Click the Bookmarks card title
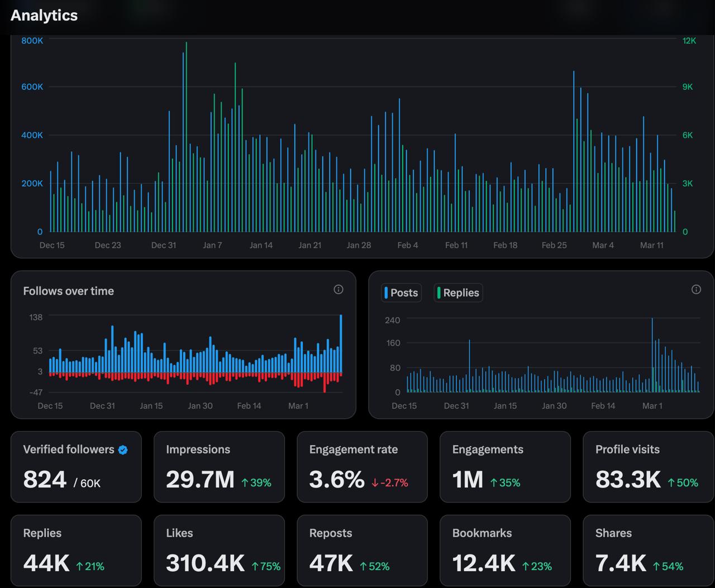The image size is (715, 588). 482,533
